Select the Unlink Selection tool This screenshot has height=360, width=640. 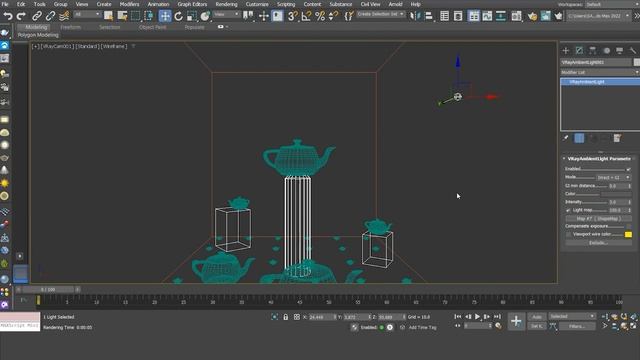click(50, 16)
